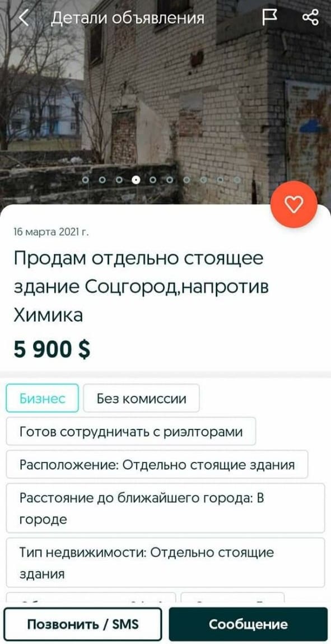Select Расположение: Отдельно стоящие здания tag

click(x=157, y=464)
